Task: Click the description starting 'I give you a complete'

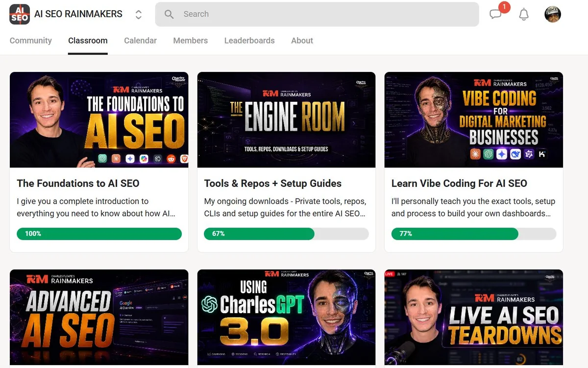Action: 96,207
